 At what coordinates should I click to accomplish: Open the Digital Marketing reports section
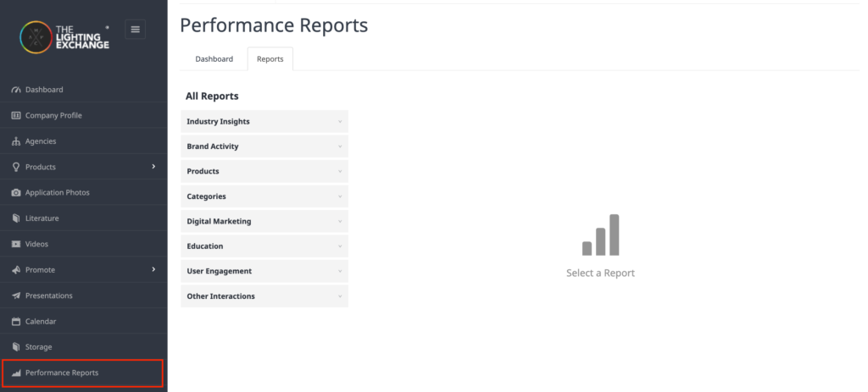point(264,221)
